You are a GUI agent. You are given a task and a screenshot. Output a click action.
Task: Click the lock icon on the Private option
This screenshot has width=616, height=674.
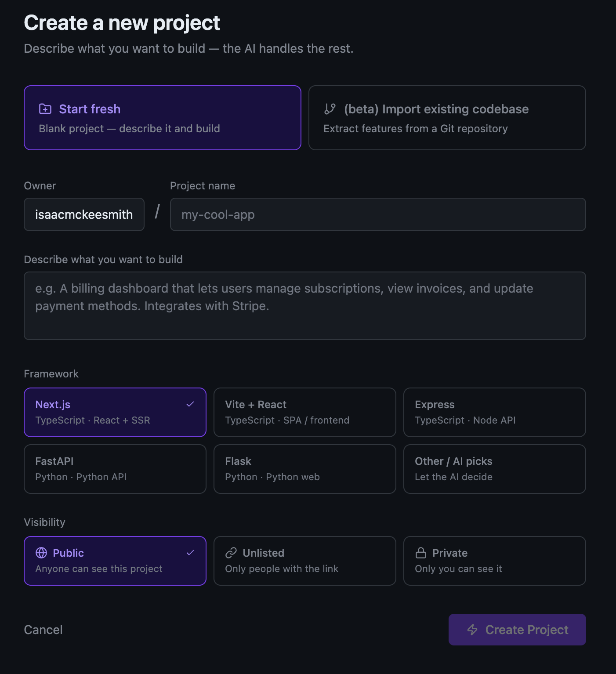coord(420,553)
